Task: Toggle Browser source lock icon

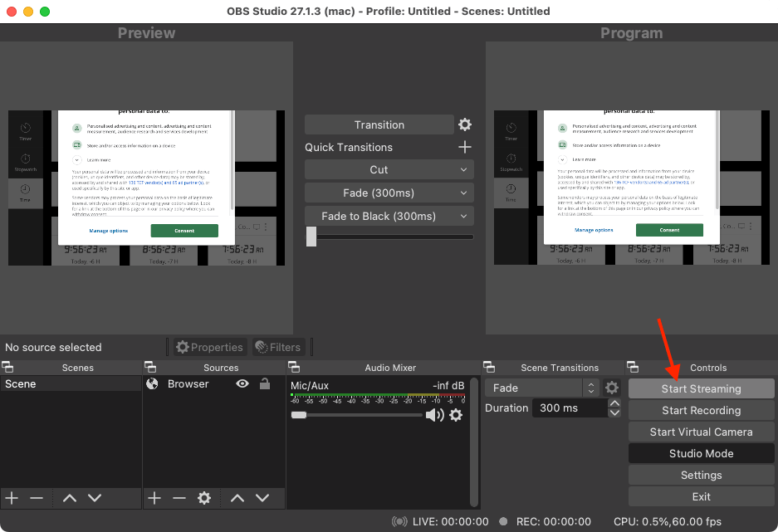Action: coord(265,383)
